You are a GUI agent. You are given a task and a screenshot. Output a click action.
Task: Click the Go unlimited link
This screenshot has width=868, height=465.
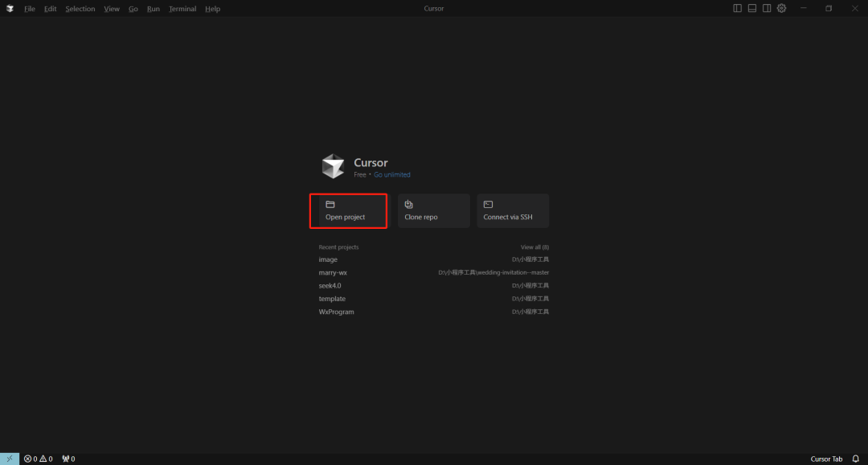392,175
